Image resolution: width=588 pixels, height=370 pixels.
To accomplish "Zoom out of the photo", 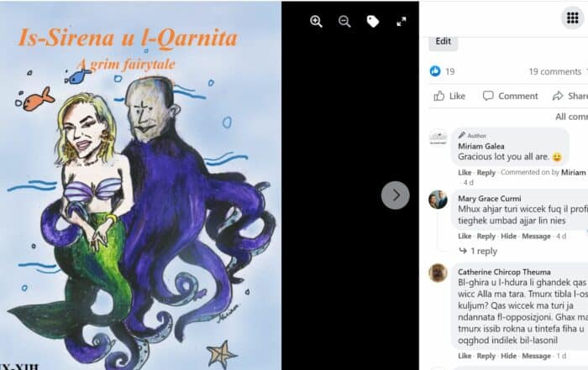I will pyautogui.click(x=344, y=22).
